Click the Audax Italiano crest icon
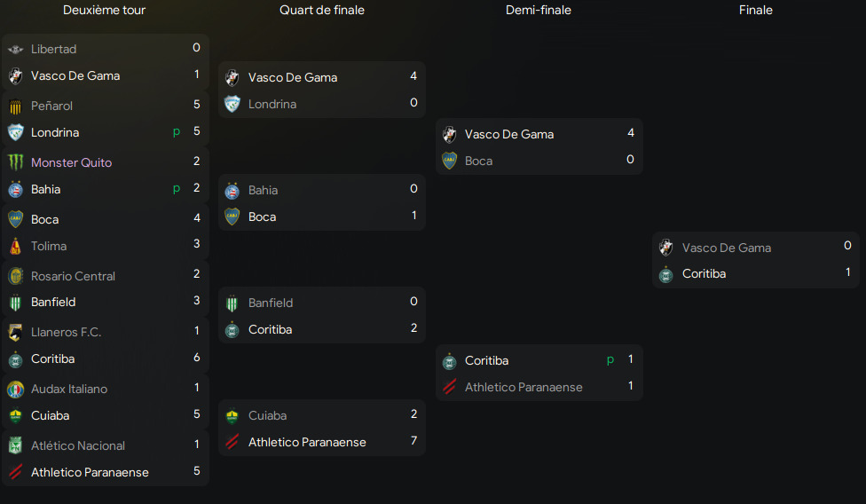 click(15, 389)
